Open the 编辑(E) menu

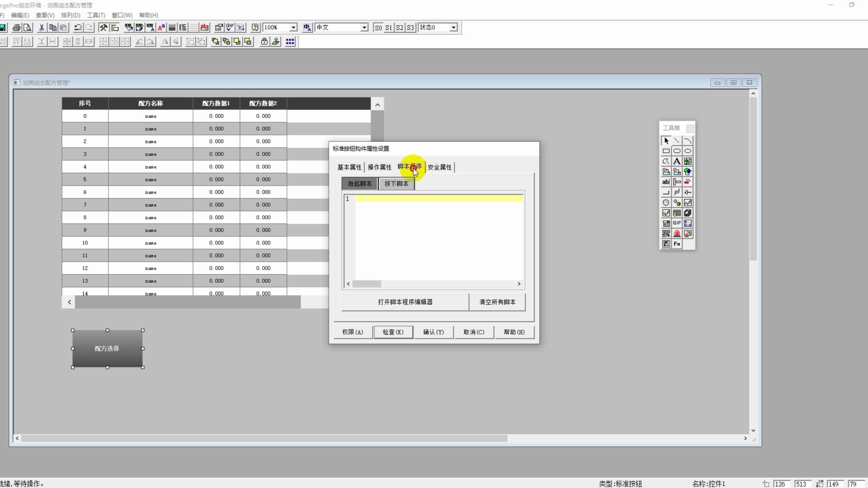point(20,15)
